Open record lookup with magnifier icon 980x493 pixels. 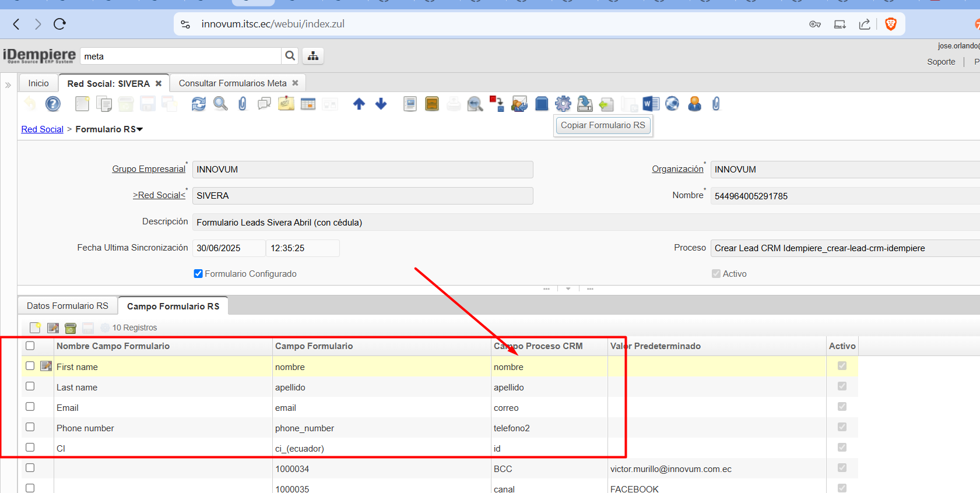(x=220, y=104)
